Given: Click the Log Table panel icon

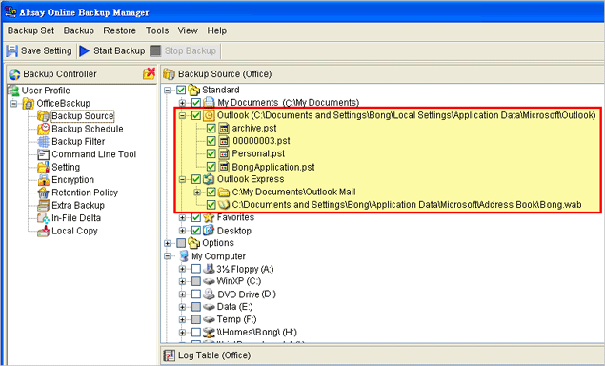Looking at the screenshot, I should [x=169, y=355].
